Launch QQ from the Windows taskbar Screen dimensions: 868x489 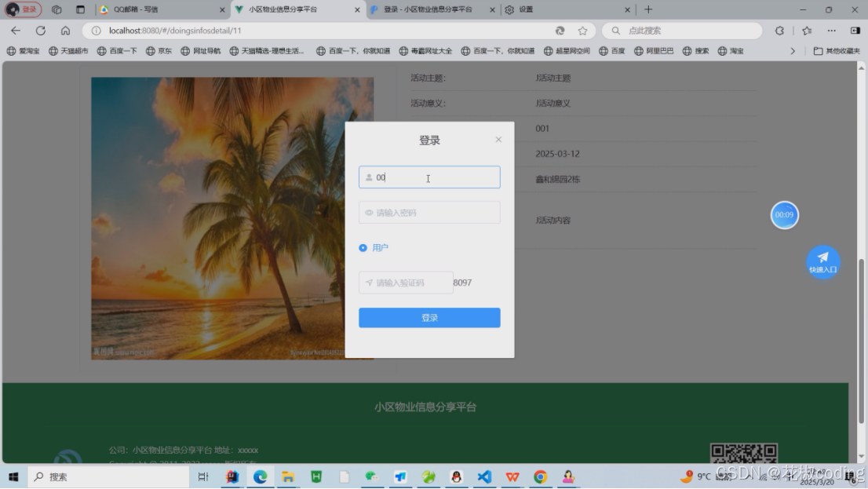(457, 476)
